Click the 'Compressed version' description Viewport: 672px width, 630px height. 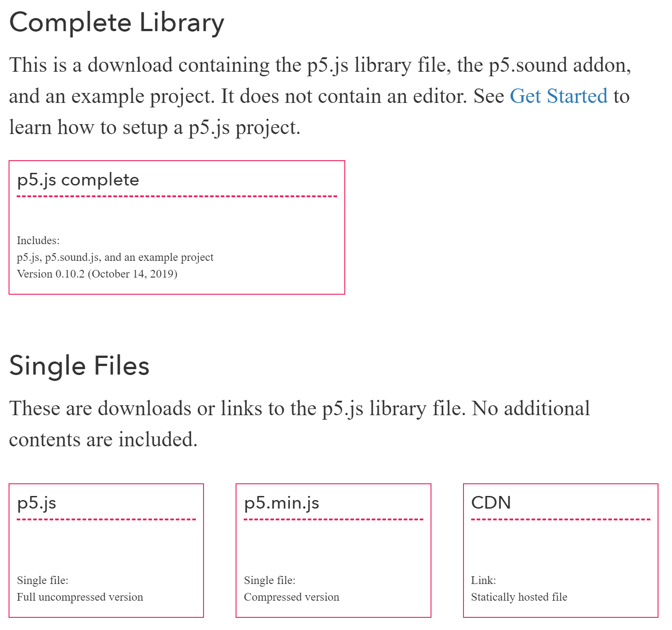292,597
